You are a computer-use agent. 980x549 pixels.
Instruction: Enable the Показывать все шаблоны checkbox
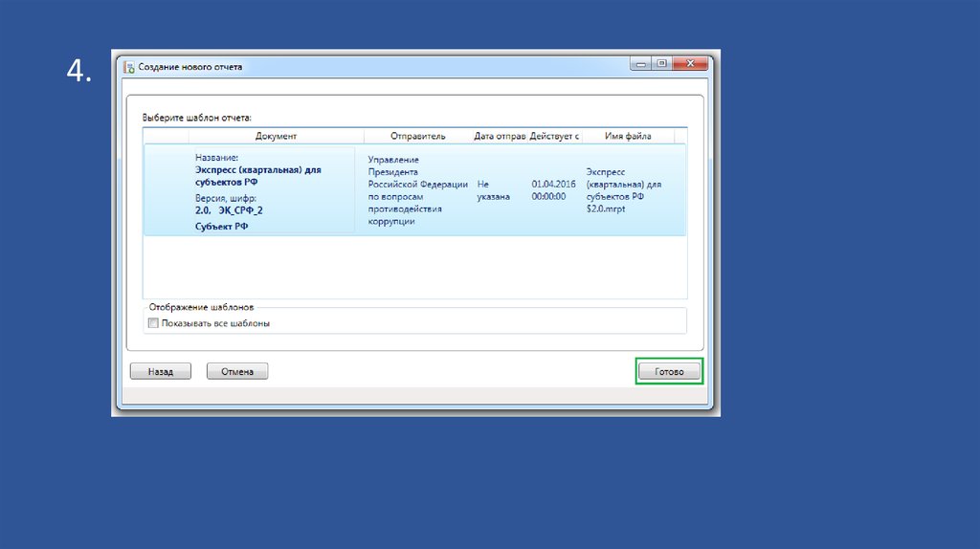153,323
